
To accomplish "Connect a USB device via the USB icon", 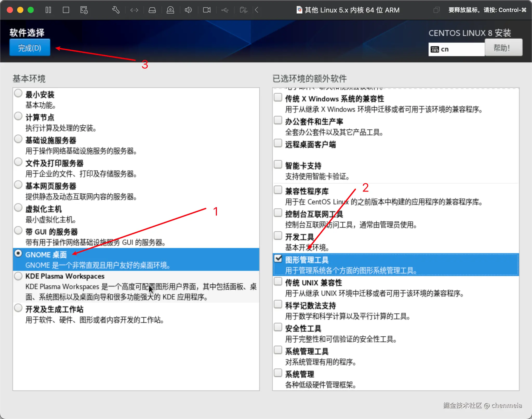I will (225, 10).
